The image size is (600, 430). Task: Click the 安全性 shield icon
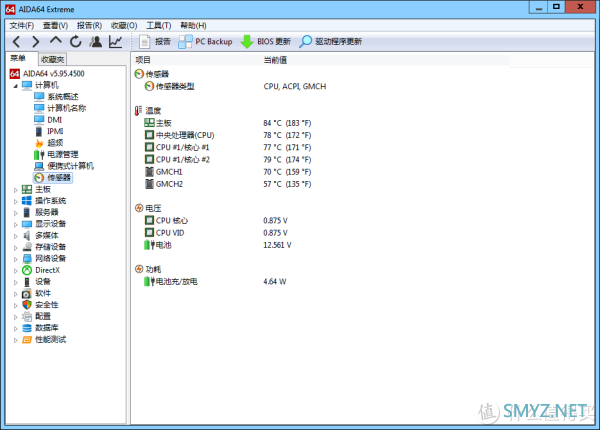point(27,305)
